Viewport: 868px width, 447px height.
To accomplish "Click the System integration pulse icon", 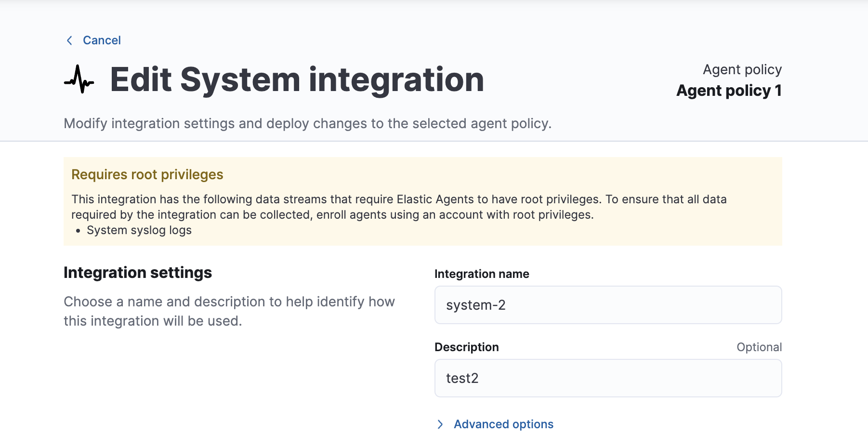I will [79, 79].
